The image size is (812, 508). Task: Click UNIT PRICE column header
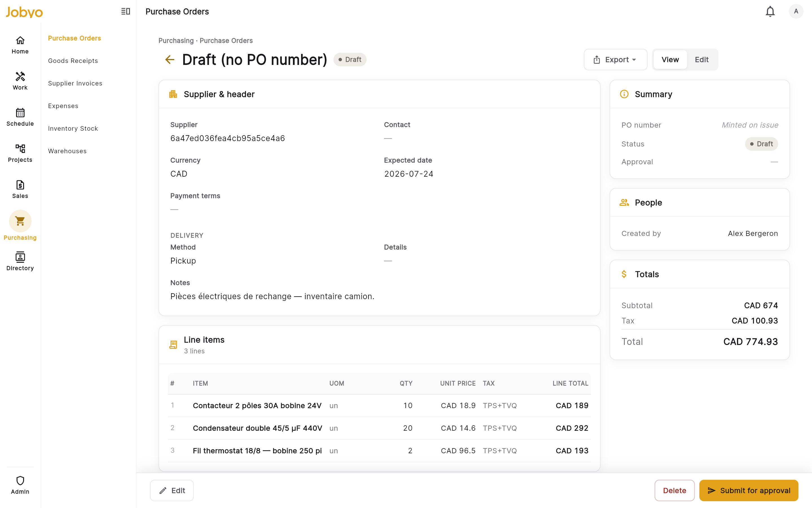point(458,383)
